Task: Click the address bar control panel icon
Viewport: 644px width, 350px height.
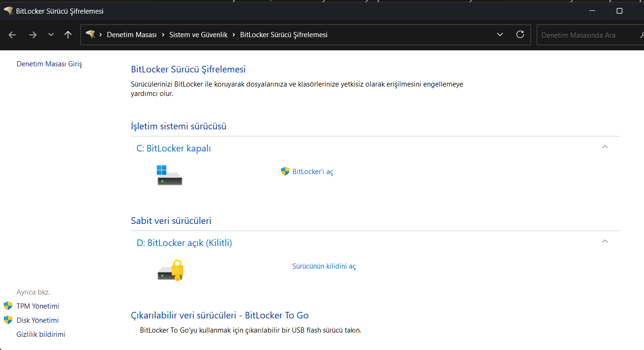Action: (90, 34)
